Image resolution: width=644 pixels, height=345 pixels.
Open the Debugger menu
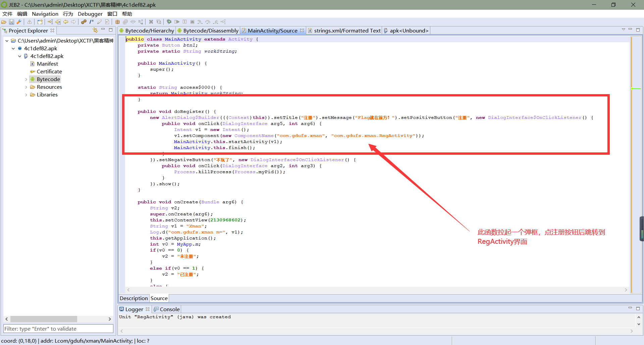(x=90, y=14)
